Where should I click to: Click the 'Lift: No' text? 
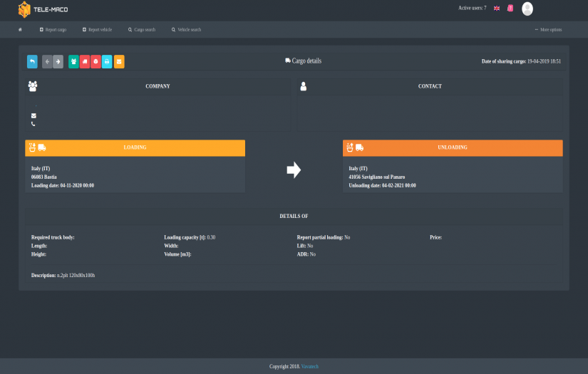click(305, 246)
